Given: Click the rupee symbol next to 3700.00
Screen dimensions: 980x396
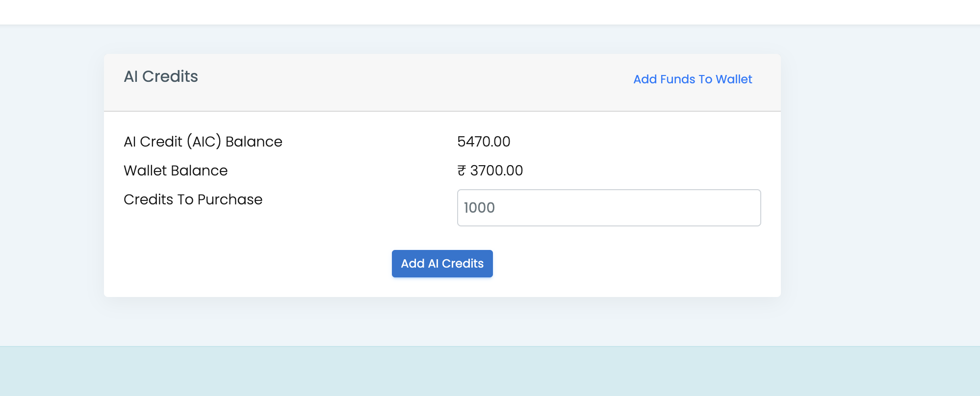Looking at the screenshot, I should click(460, 170).
